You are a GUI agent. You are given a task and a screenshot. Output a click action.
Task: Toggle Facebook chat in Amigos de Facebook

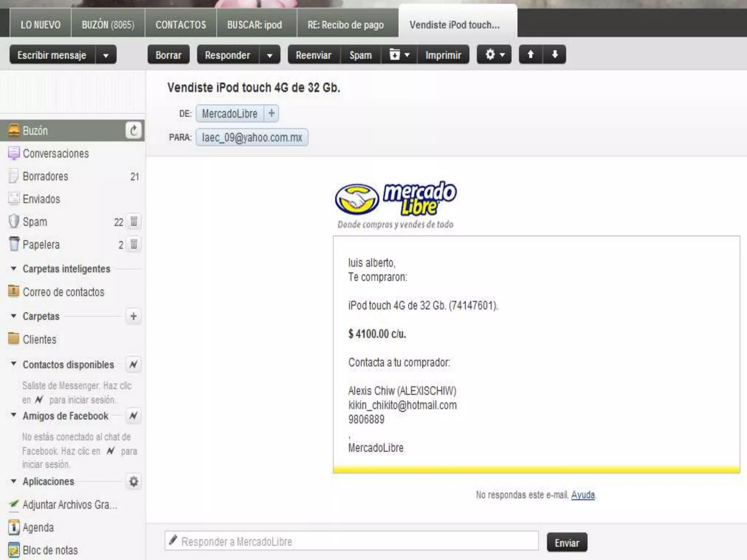coord(133,416)
